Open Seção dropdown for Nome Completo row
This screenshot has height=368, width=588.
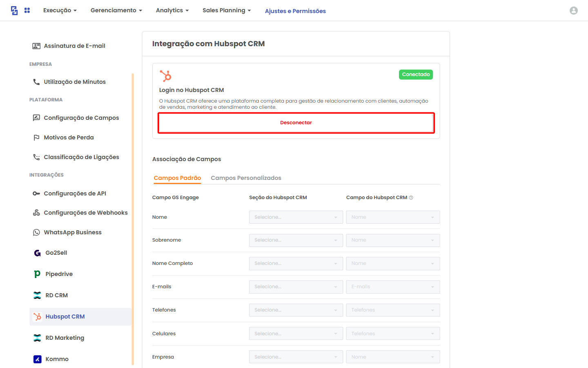296,263
